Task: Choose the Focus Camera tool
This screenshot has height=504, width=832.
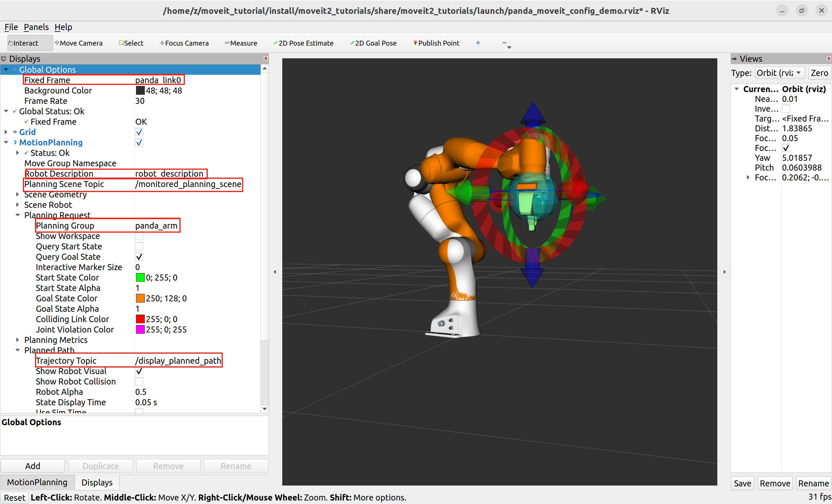Action: point(184,43)
